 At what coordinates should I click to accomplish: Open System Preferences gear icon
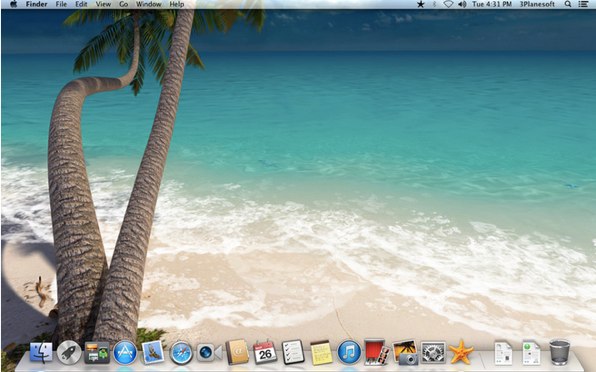(433, 353)
